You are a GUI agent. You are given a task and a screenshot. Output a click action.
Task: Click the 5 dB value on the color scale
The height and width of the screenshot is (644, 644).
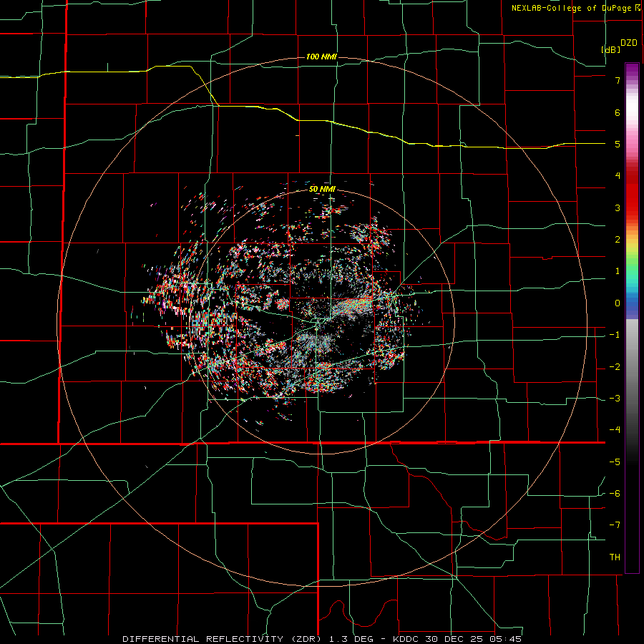click(x=618, y=144)
